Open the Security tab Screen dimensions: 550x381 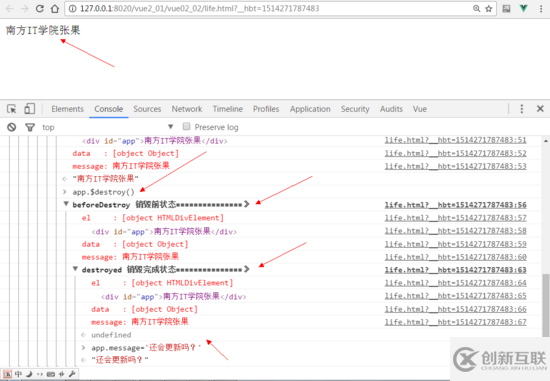355,109
